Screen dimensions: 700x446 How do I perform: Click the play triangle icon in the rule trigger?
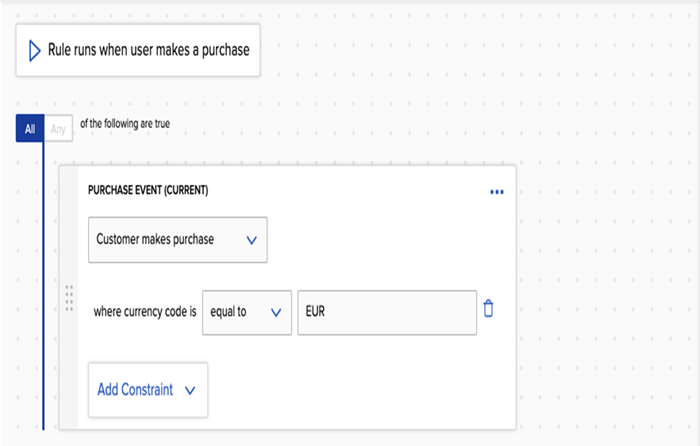point(34,50)
